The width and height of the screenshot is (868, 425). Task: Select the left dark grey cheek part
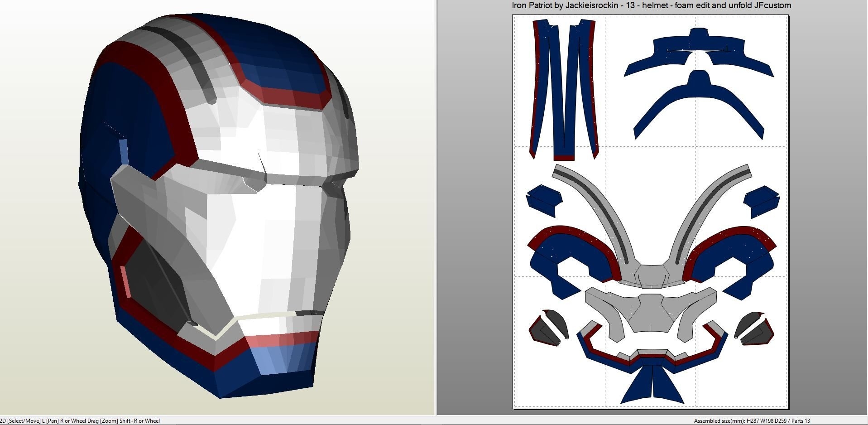(549, 328)
